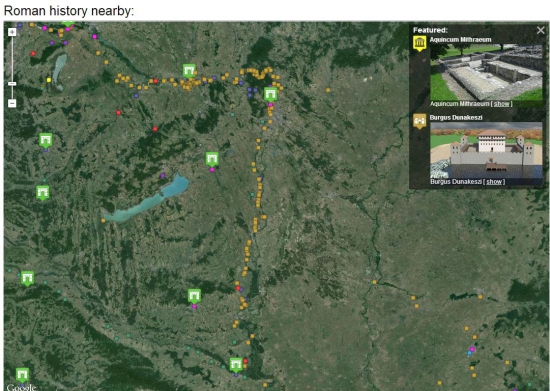Screen dimensions: 550x391
Task: Click the yellow museum icon beside Aquincum Mithraeum
Action: click(x=420, y=43)
